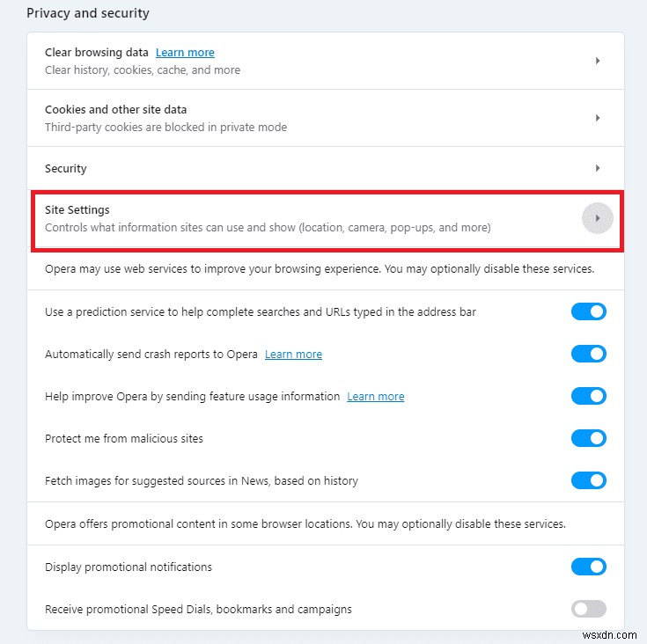
Task: Open Learn more link about crash reports
Action: pyautogui.click(x=293, y=355)
